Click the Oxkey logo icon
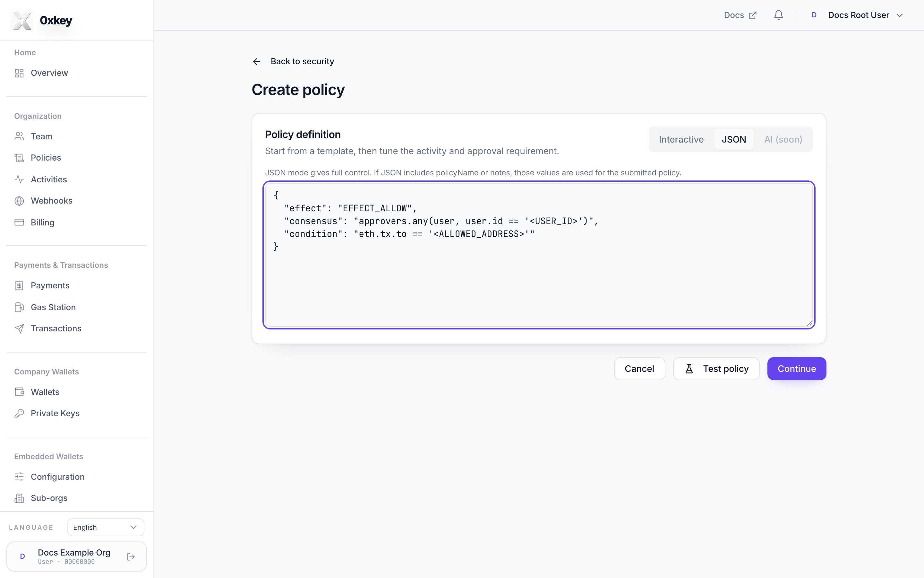Image resolution: width=924 pixels, height=578 pixels. click(22, 20)
